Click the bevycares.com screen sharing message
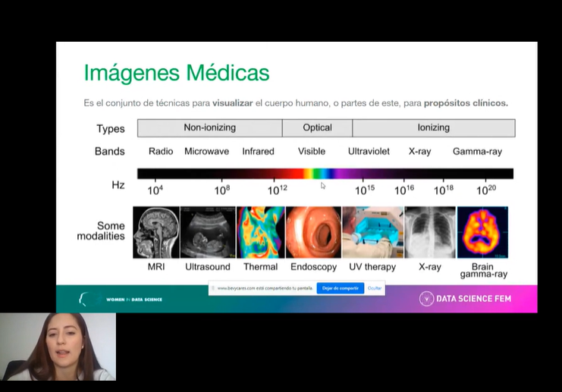The width and height of the screenshot is (562, 392). [265, 288]
